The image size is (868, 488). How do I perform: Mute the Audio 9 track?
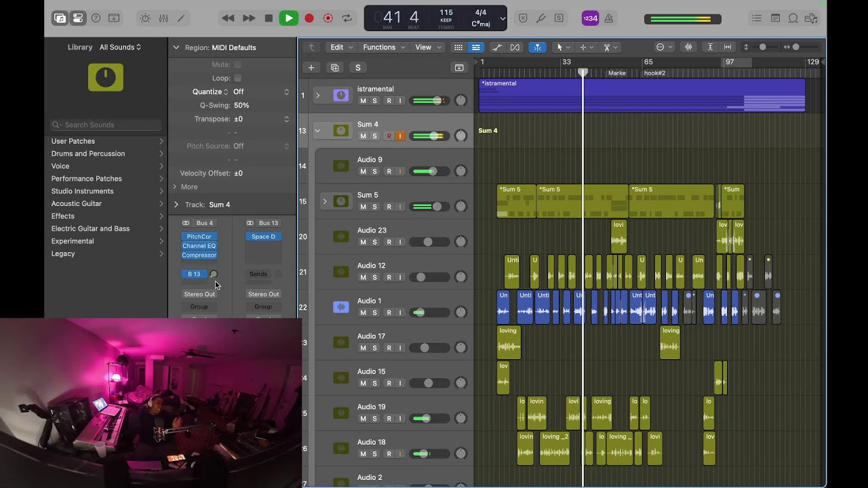363,171
